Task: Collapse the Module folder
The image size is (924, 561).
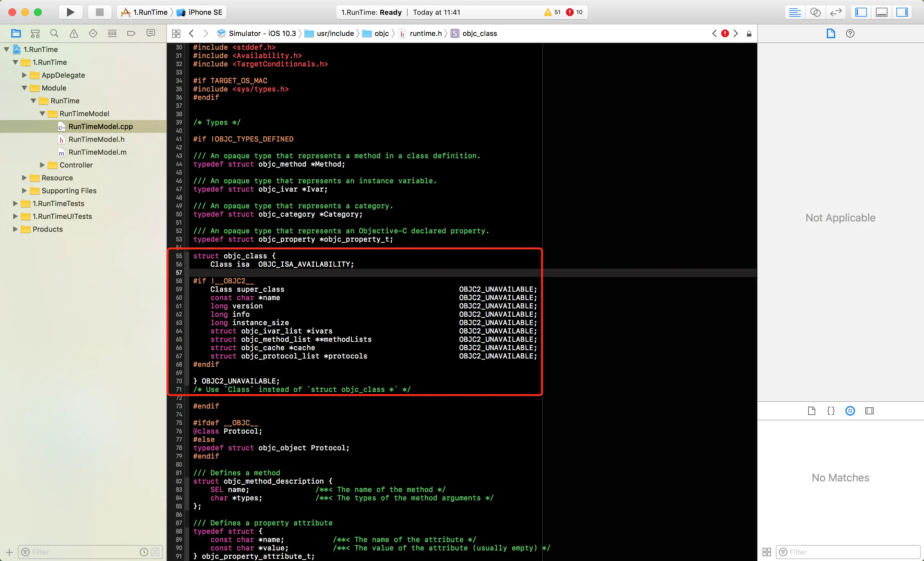Action: point(24,88)
